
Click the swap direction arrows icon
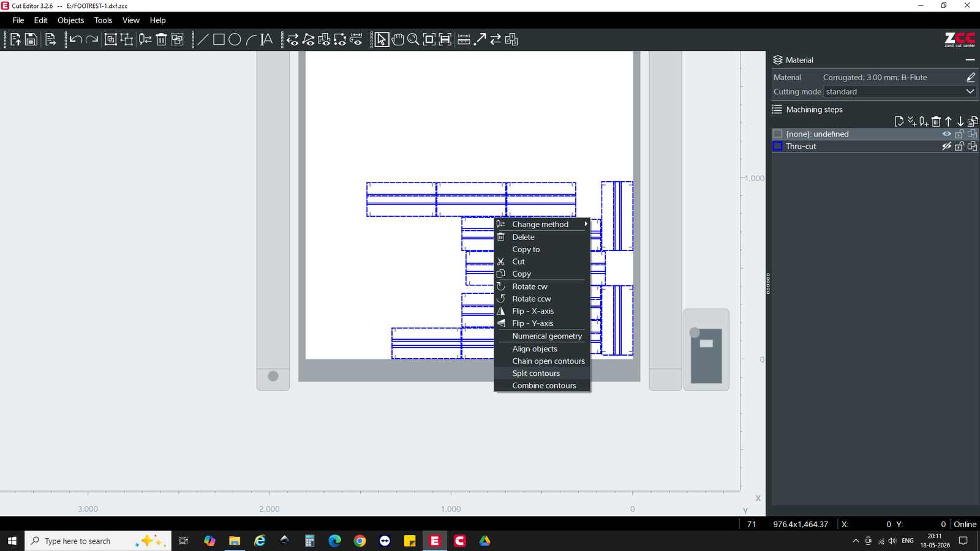click(x=496, y=40)
